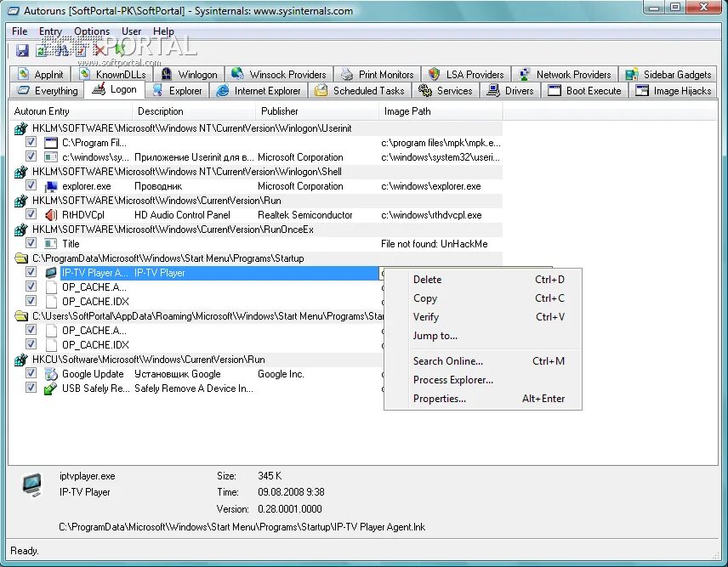Select Process Explorer... in the context menu
The width and height of the screenshot is (728, 567).
point(483,379)
